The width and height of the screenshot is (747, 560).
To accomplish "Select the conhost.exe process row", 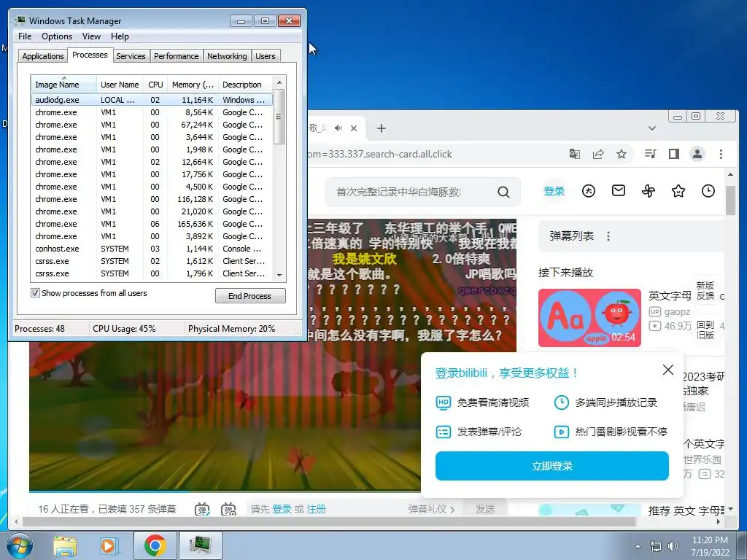I will (x=152, y=249).
